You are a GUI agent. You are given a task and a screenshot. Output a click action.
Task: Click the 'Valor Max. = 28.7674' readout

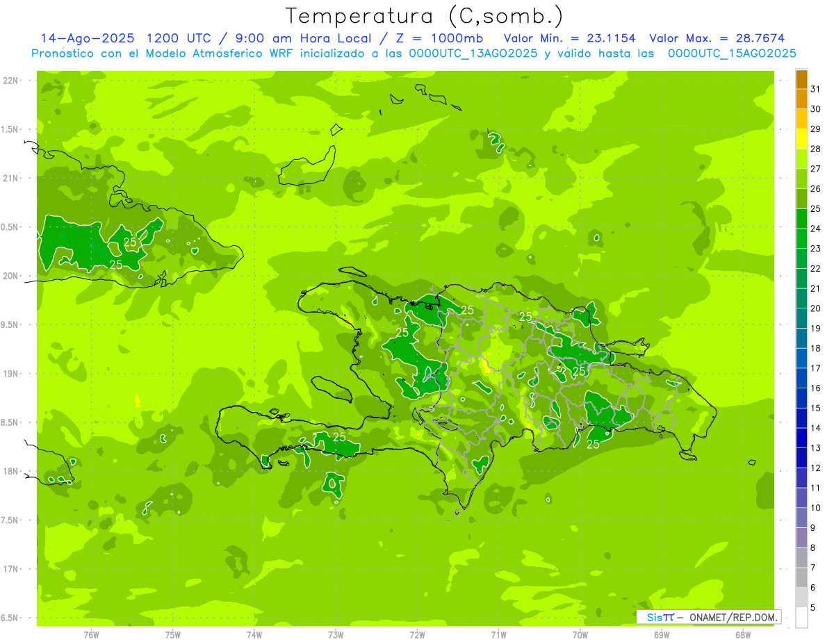tap(717, 38)
